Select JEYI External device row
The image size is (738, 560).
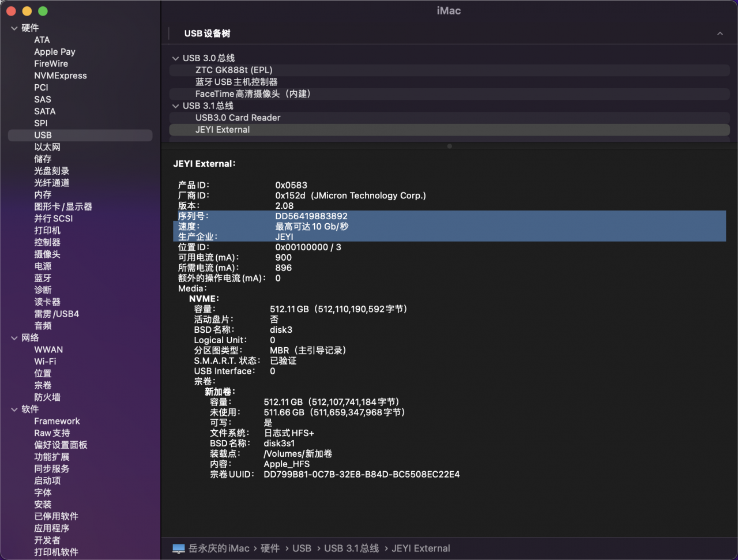click(x=450, y=130)
